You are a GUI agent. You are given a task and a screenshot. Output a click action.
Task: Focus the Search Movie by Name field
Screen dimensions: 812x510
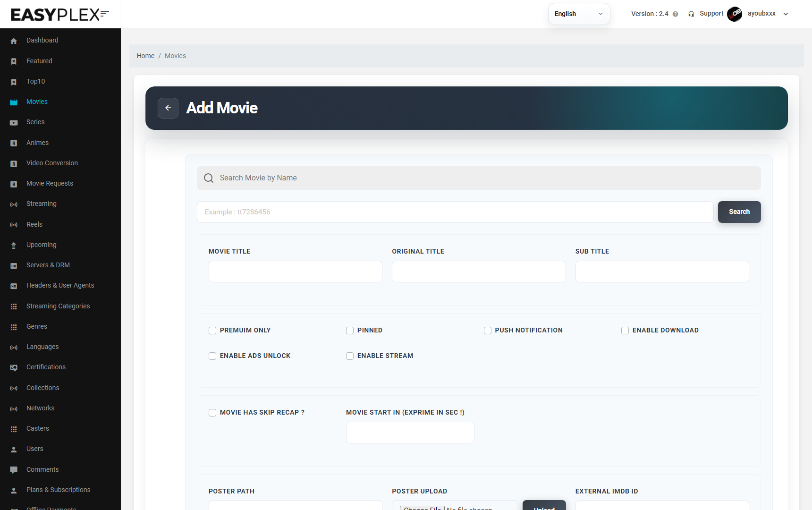[x=479, y=178]
